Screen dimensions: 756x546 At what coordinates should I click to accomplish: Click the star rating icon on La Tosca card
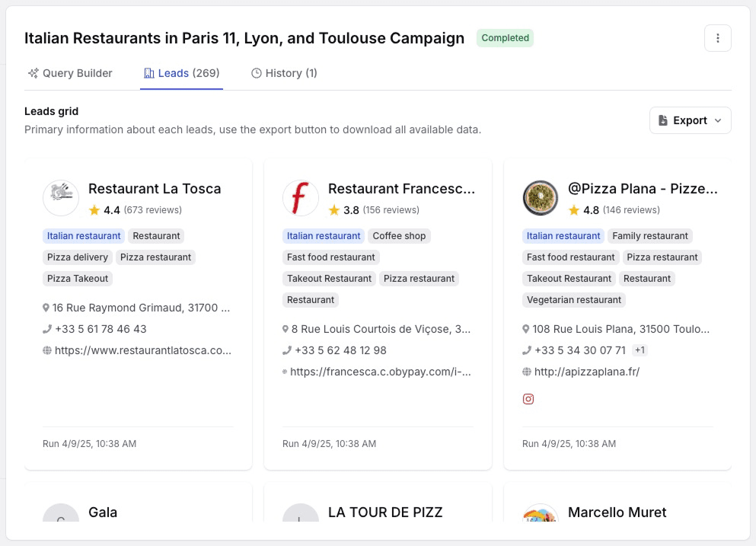click(x=93, y=209)
